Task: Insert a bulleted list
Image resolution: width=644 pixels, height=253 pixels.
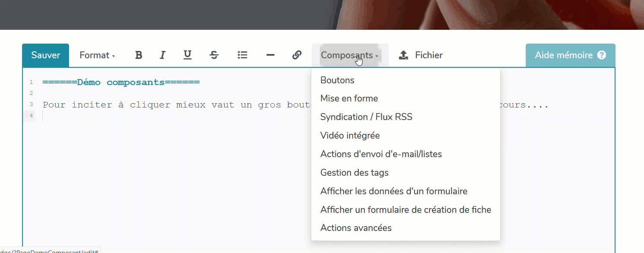Action: coord(242,55)
